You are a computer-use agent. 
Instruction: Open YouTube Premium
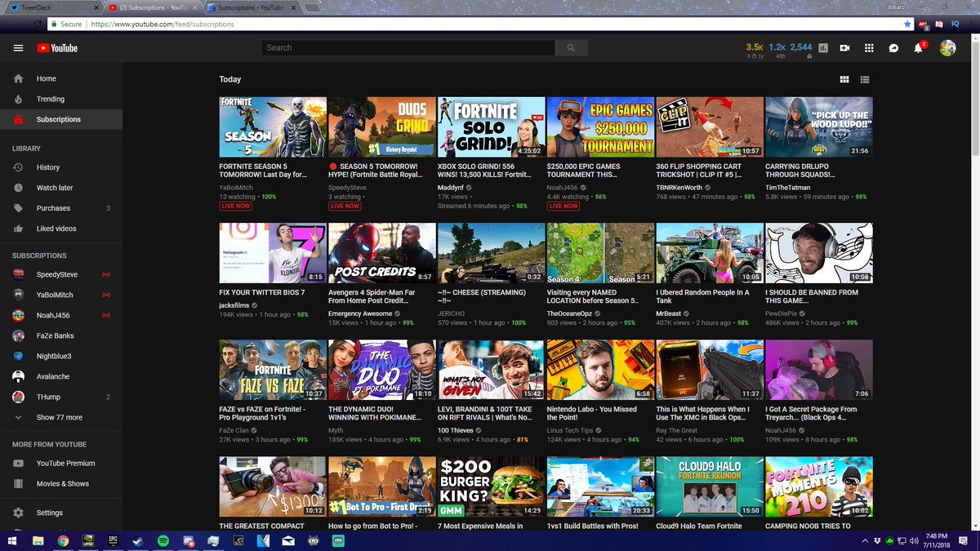coord(61,463)
